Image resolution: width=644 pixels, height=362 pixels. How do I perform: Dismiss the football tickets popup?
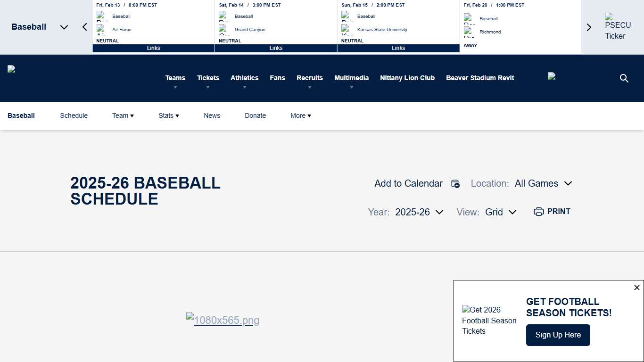point(636,288)
